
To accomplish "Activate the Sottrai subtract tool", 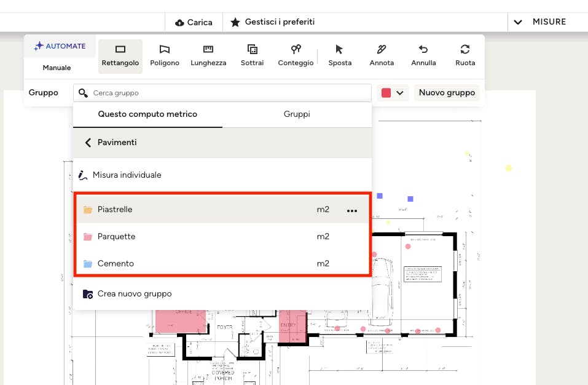I will tap(252, 55).
